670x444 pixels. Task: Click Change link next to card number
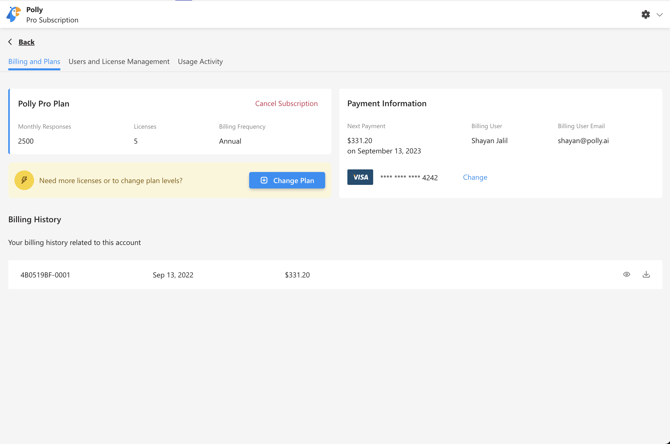coord(475,178)
